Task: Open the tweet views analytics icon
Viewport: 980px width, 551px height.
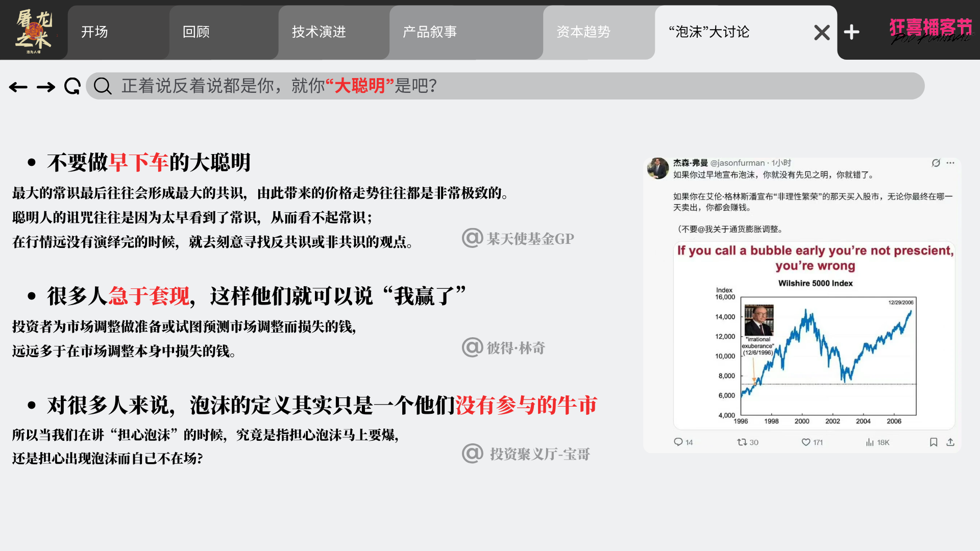Action: pyautogui.click(x=870, y=442)
